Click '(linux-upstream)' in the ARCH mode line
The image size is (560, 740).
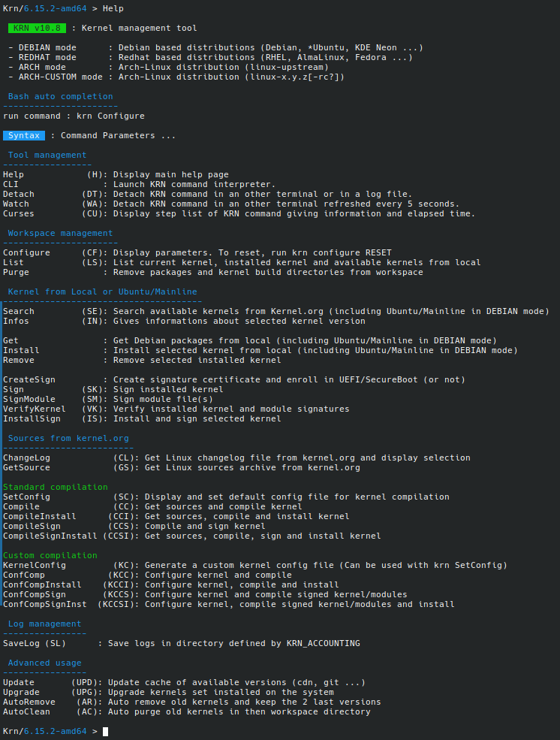point(287,67)
